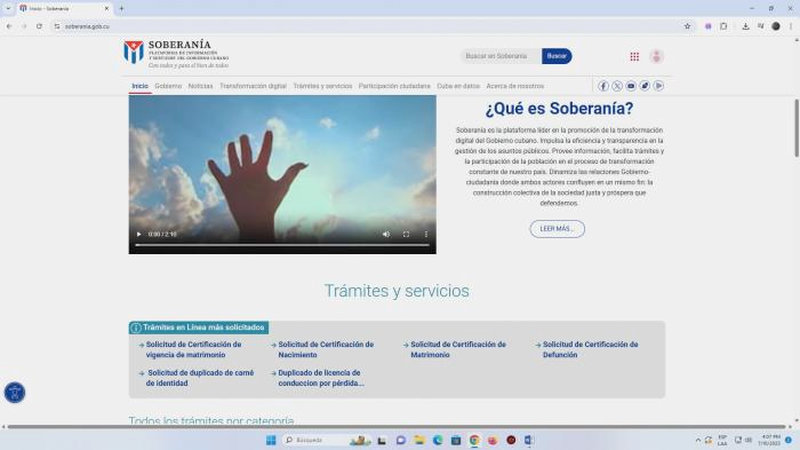Image resolution: width=800 pixels, height=450 pixels.
Task: Open Trámites y servicios menu item
Action: 322,86
